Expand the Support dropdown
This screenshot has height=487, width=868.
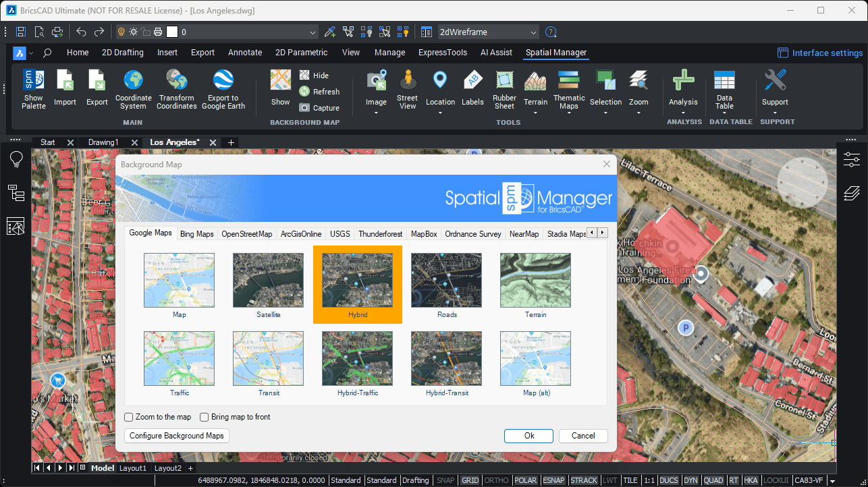click(775, 112)
